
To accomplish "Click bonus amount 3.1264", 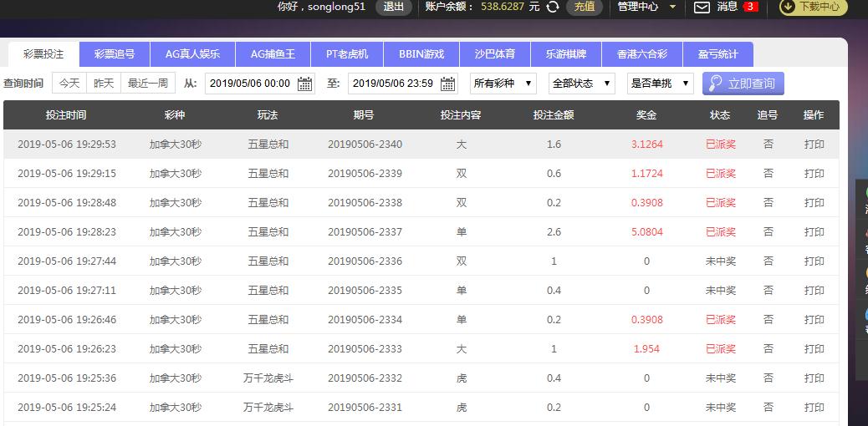I will (x=646, y=145).
